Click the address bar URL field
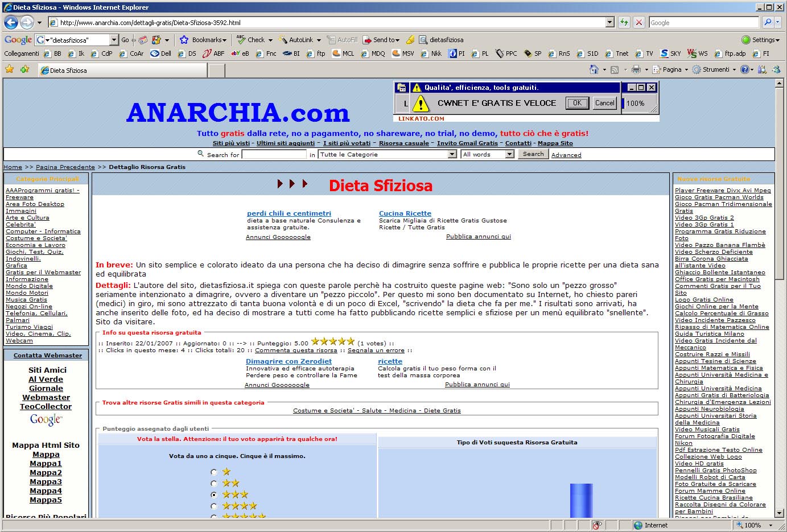787x532 pixels. click(x=327, y=23)
